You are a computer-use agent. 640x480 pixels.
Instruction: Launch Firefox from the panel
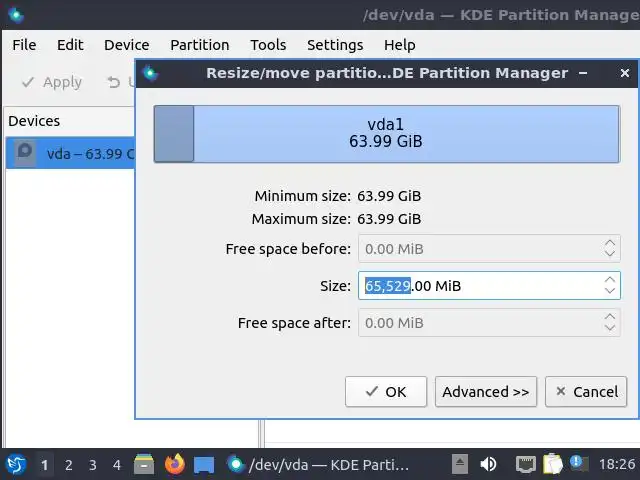click(x=175, y=464)
